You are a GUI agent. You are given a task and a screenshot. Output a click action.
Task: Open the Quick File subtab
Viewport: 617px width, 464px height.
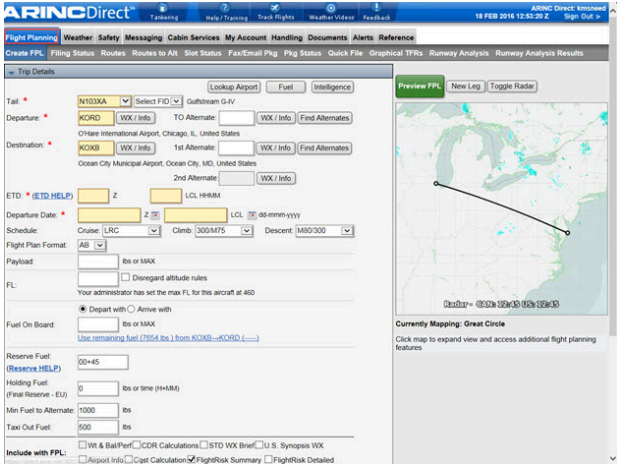point(345,53)
